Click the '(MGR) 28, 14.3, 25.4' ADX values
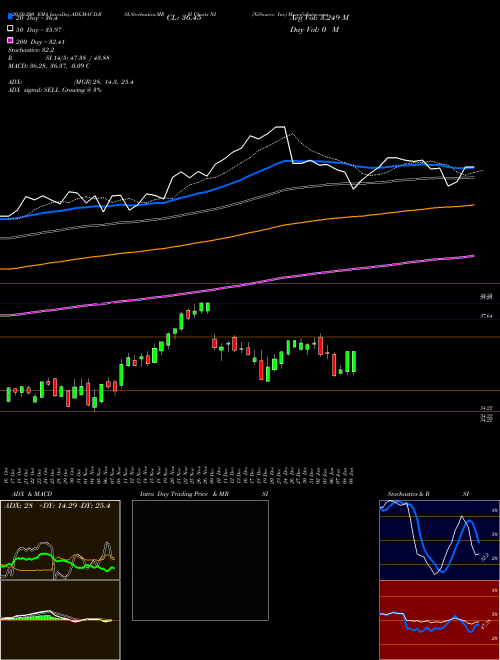 (104, 82)
